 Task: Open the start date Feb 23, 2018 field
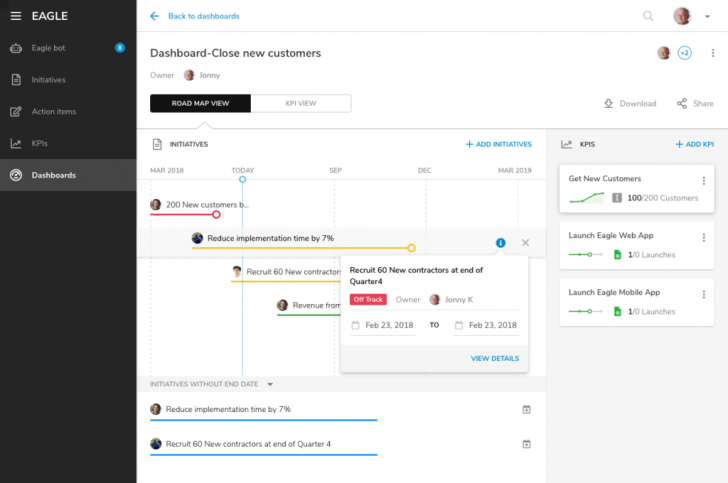pyautogui.click(x=383, y=326)
